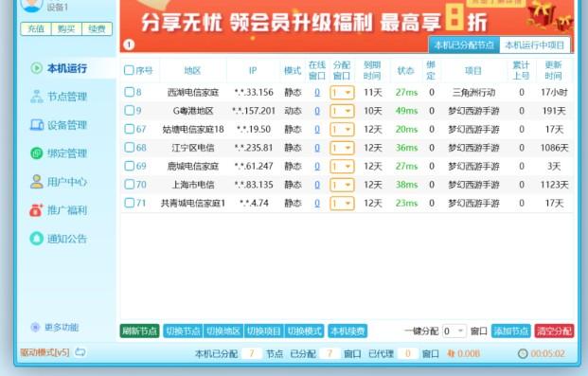Open the 分配窗口 dropdown for 鹿城电信家庭

(342, 167)
